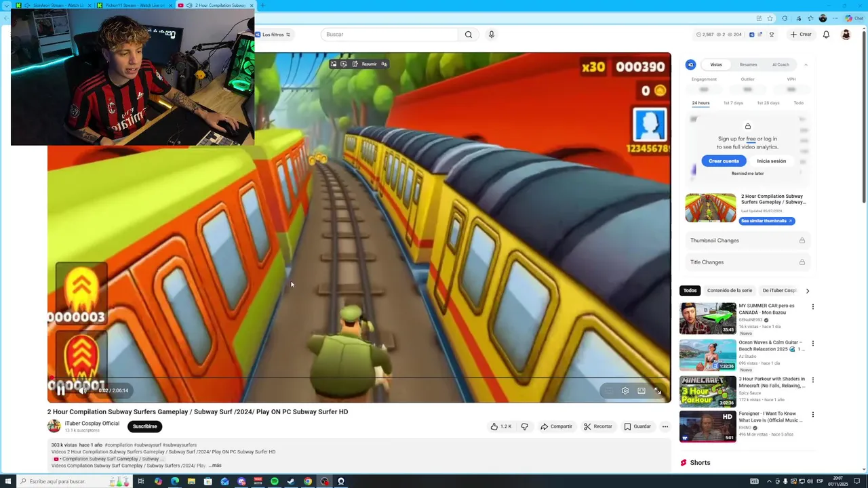The image size is (868, 488).
Task: Select the Contenido de la serie chip
Action: [730, 291]
